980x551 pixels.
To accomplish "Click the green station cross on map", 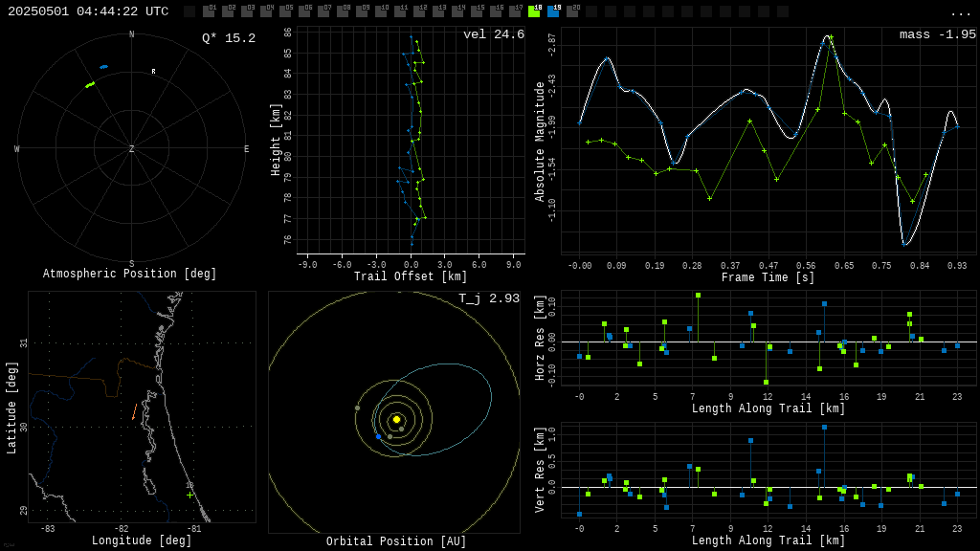I will pyautogui.click(x=190, y=495).
